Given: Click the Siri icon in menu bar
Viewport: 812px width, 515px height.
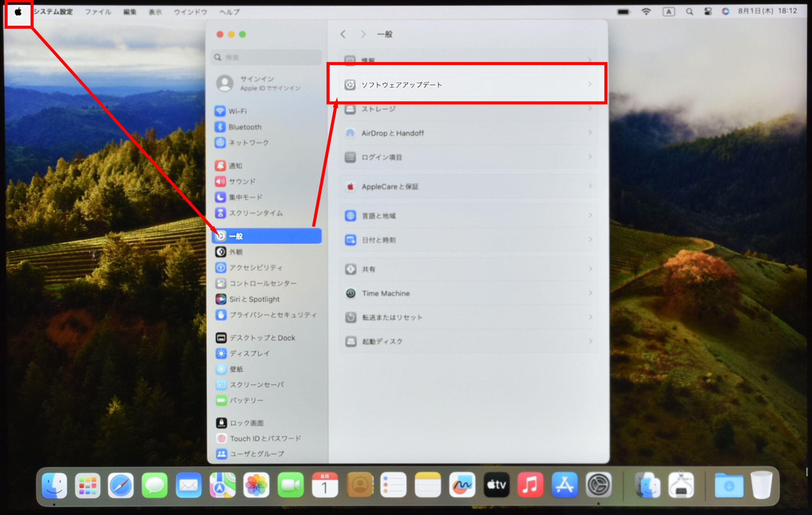Looking at the screenshot, I should [x=726, y=11].
